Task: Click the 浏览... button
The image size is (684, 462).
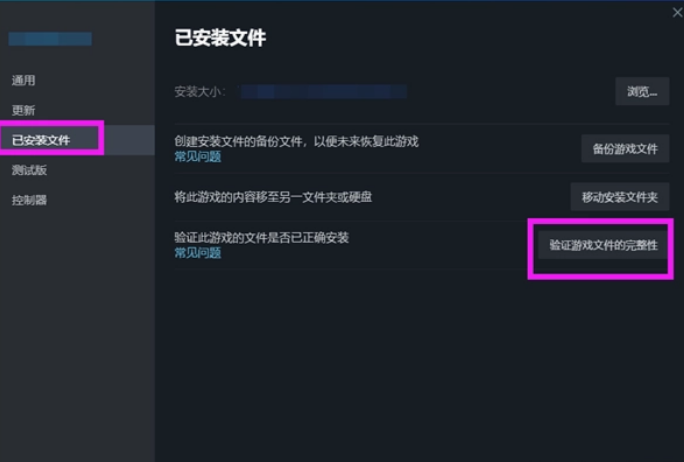Action: point(642,92)
